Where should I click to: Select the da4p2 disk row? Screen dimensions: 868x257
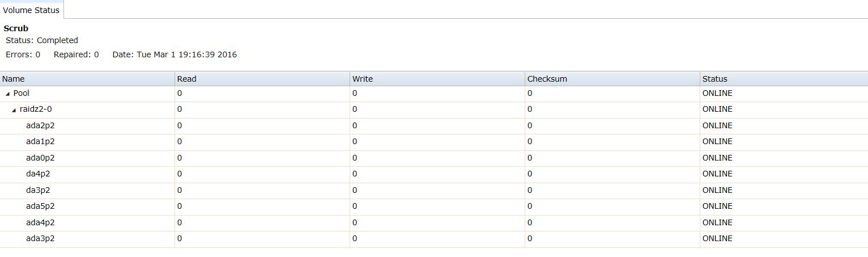coord(434,174)
